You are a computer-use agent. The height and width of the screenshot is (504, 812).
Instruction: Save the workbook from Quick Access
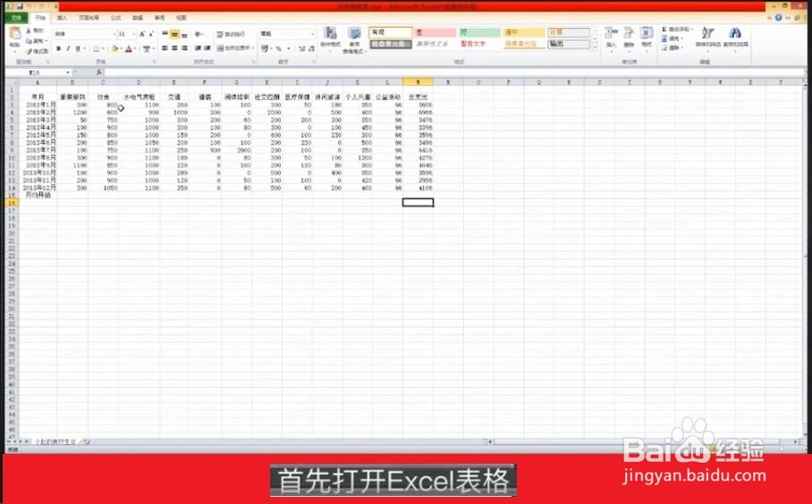20,6
